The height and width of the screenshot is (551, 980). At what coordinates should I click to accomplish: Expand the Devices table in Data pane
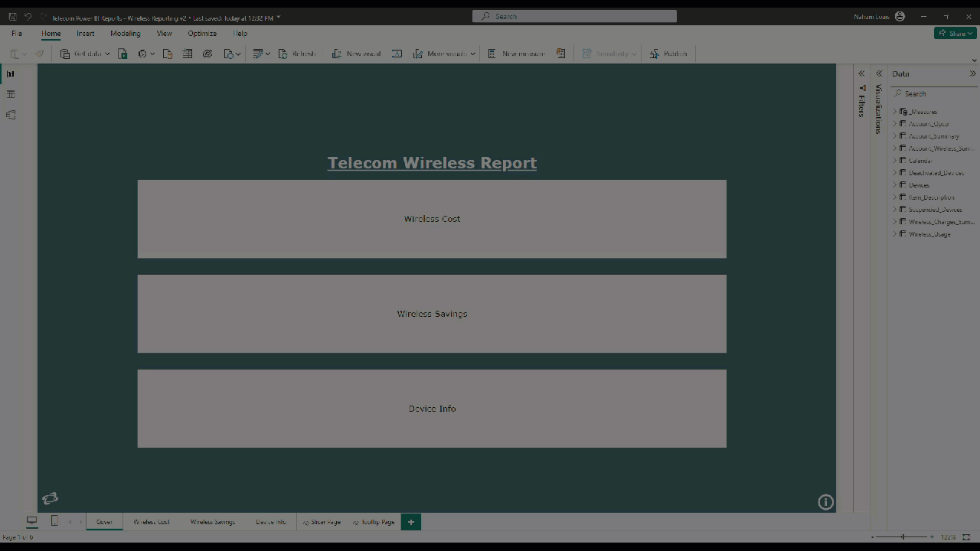894,185
